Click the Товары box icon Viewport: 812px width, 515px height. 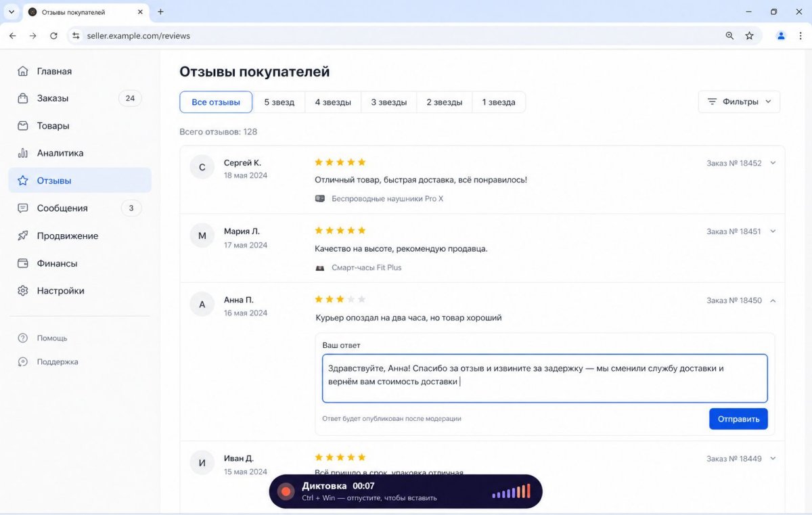23,126
